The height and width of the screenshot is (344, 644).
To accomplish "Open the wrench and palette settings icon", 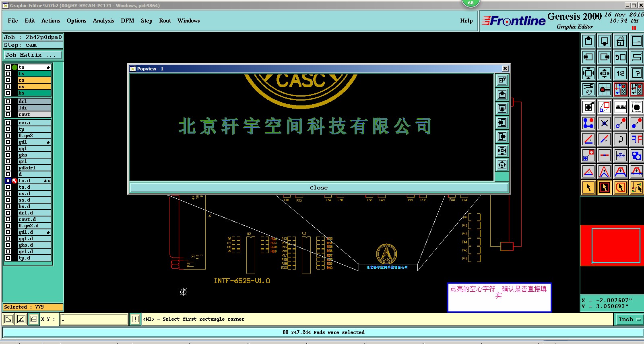I will (588, 89).
